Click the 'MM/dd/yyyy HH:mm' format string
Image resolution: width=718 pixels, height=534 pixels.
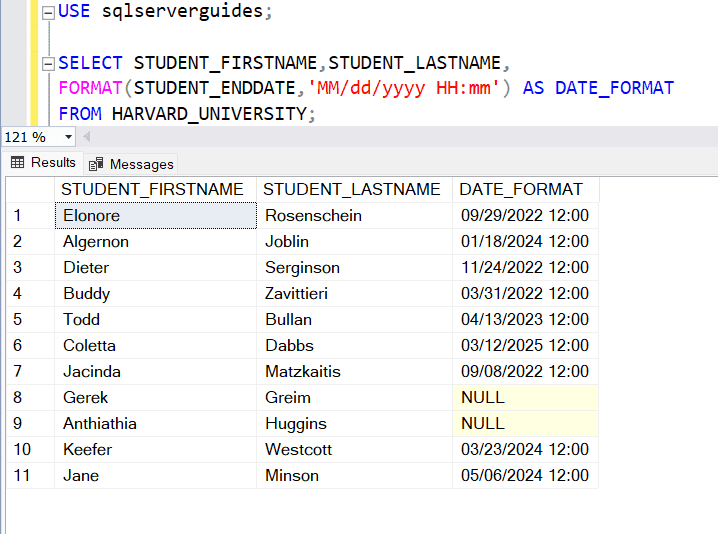pyautogui.click(x=403, y=88)
